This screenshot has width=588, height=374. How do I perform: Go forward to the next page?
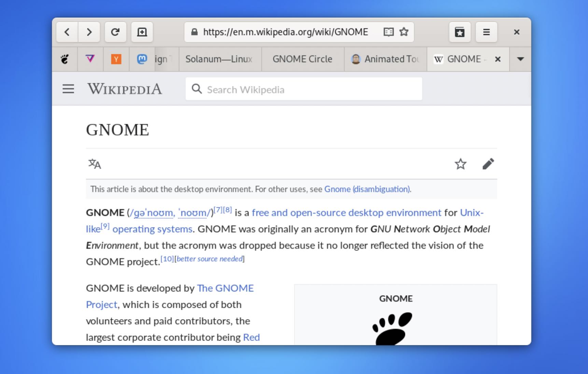(x=89, y=32)
